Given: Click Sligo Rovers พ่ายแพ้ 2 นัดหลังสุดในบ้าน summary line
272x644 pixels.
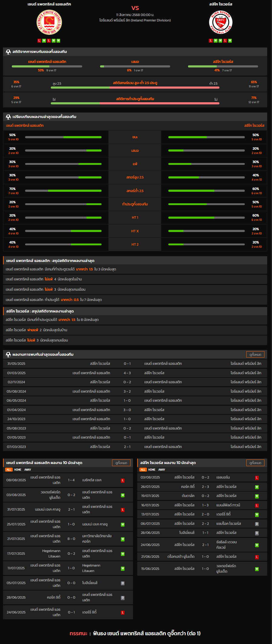Looking at the screenshot, I should [135, 330].
